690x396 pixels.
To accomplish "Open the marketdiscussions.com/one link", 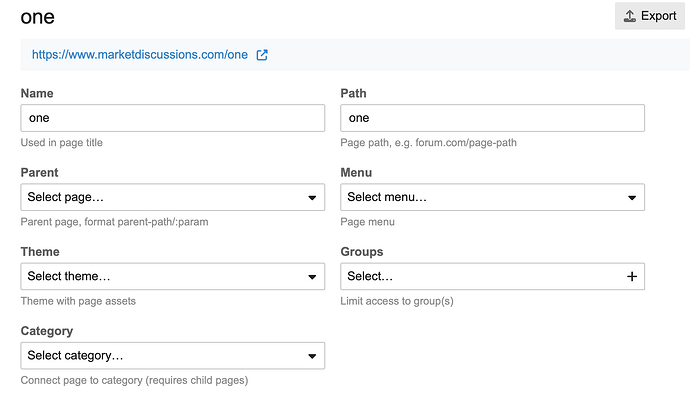I will click(x=139, y=55).
